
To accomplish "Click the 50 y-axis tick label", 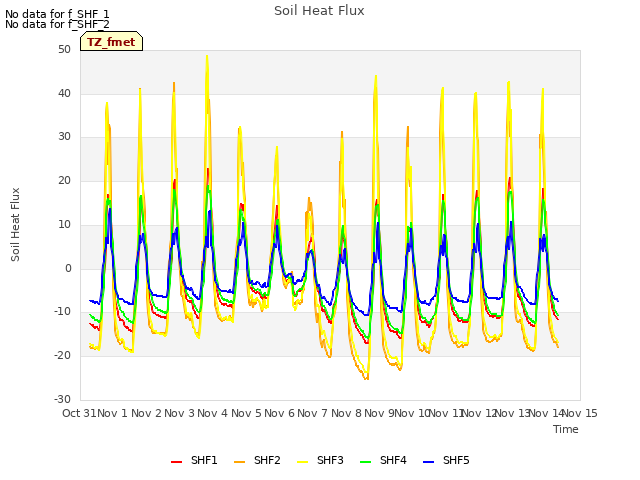I will (64, 50).
